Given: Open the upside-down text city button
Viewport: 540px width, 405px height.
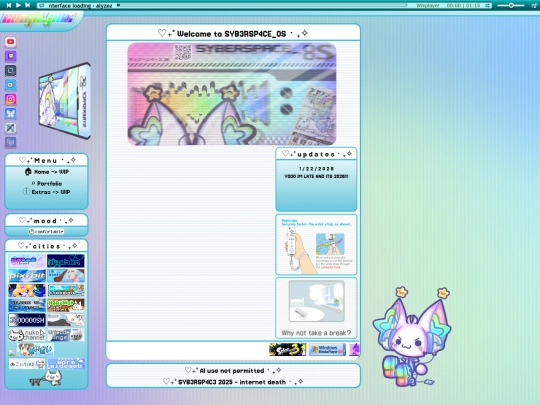Looking at the screenshot, I should [x=66, y=364].
